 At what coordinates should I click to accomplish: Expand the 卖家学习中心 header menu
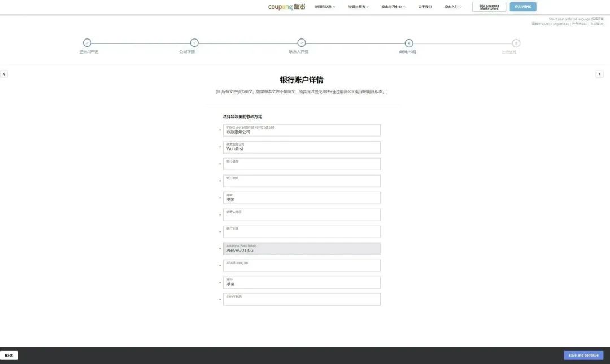point(393,7)
